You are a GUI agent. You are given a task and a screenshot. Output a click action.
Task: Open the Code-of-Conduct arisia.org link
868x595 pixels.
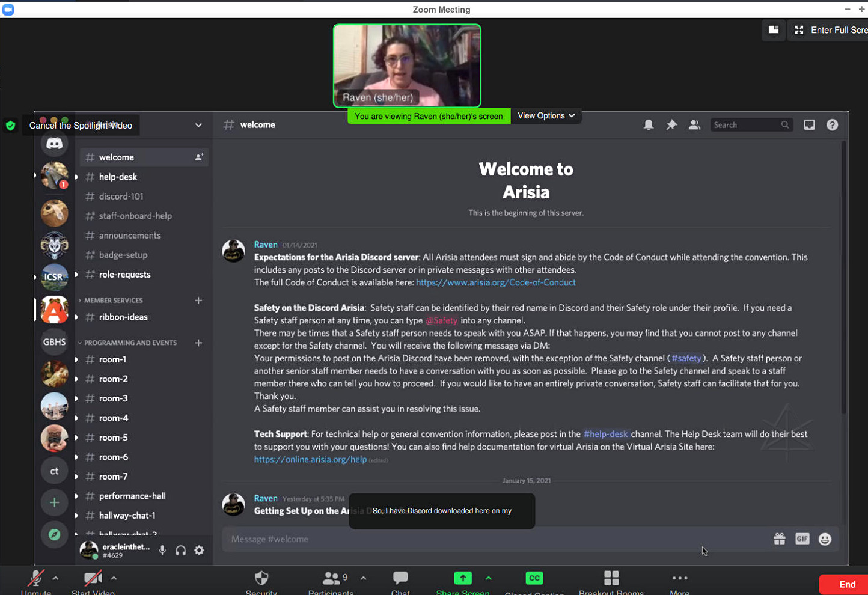[495, 282]
